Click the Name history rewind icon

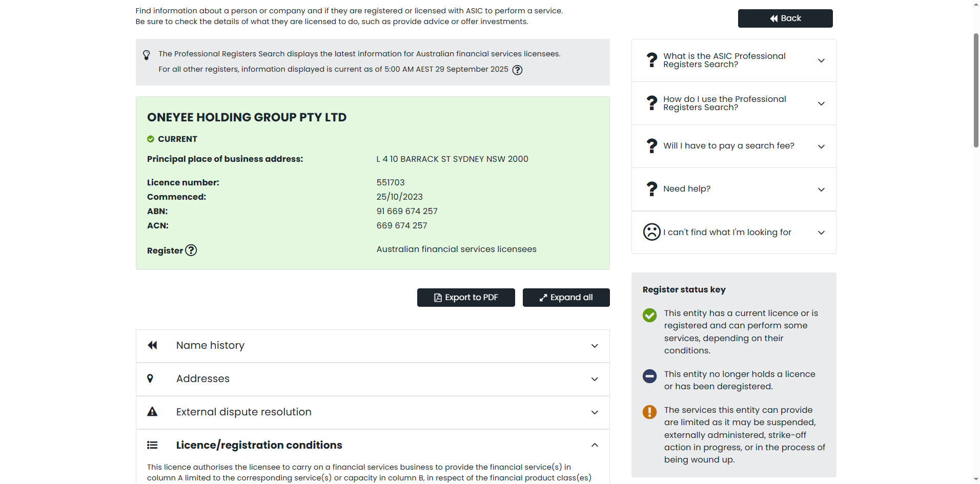152,345
